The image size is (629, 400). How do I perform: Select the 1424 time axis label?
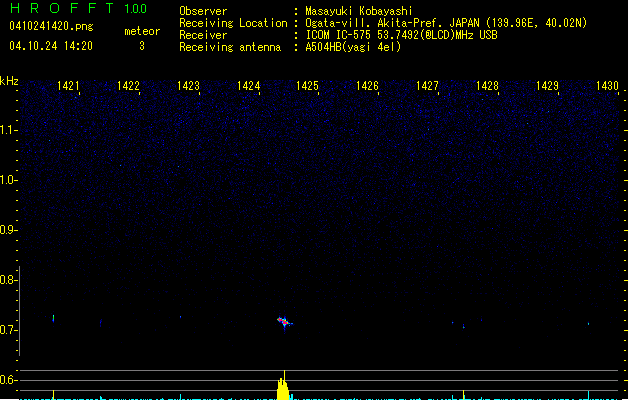coord(249,87)
